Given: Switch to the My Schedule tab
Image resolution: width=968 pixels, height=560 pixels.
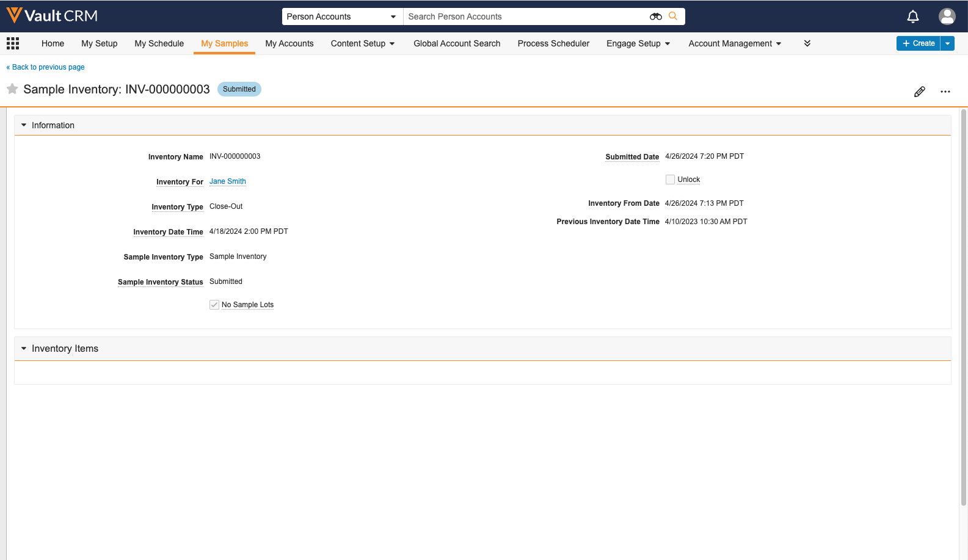Looking at the screenshot, I should 159,43.
